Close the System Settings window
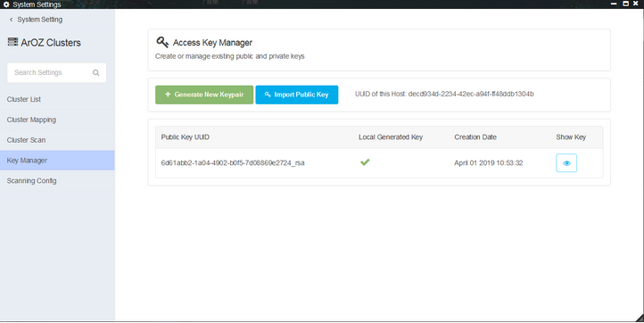This screenshot has width=644, height=323. pyautogui.click(x=636, y=4)
